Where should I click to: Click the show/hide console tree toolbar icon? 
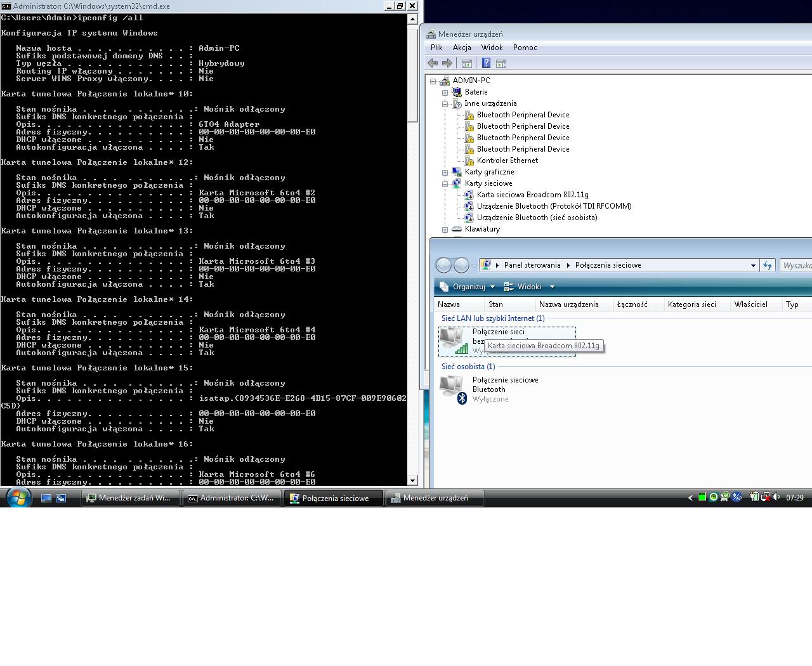(x=467, y=63)
